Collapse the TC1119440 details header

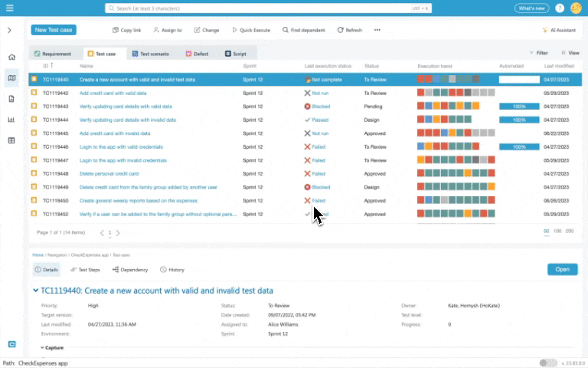(35, 291)
